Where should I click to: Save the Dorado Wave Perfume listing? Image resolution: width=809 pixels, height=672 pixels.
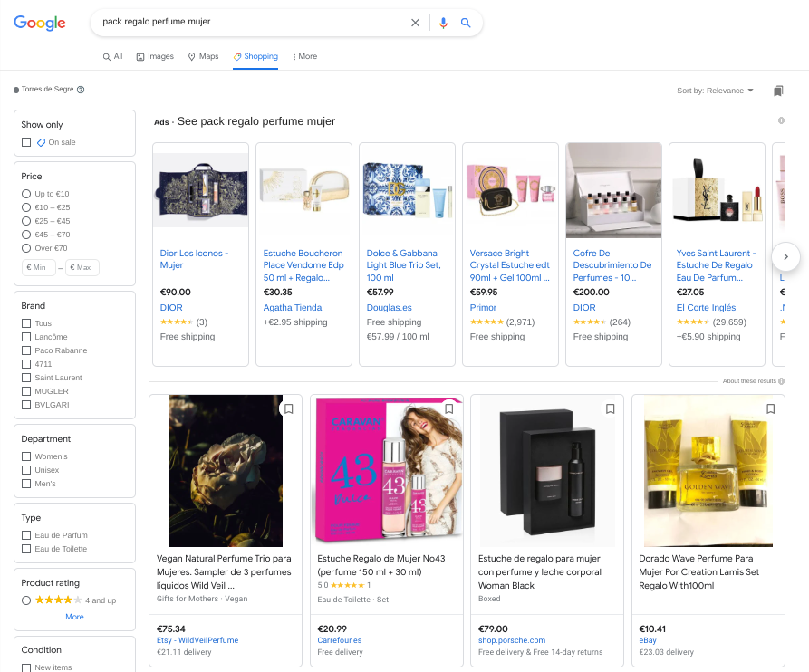(x=771, y=409)
